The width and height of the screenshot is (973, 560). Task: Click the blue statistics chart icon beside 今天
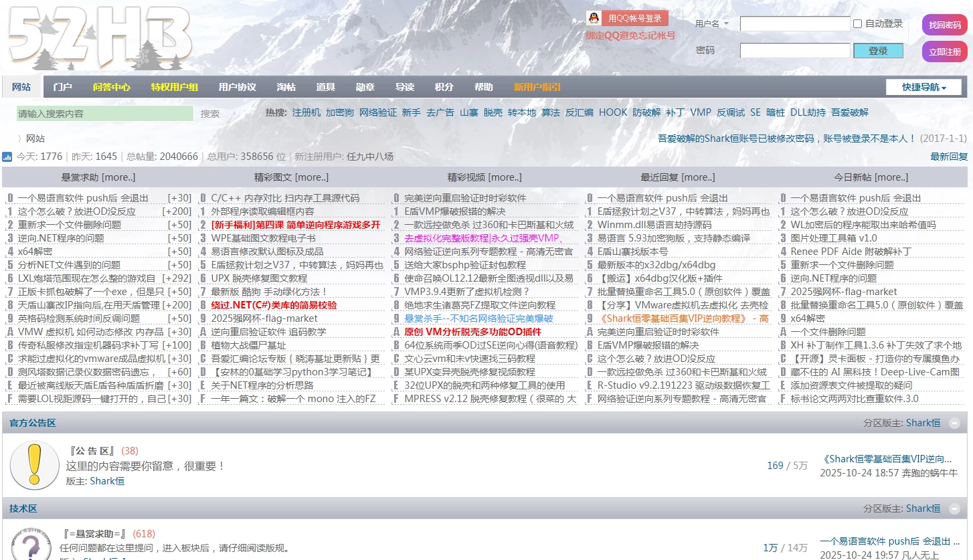pos(7,156)
